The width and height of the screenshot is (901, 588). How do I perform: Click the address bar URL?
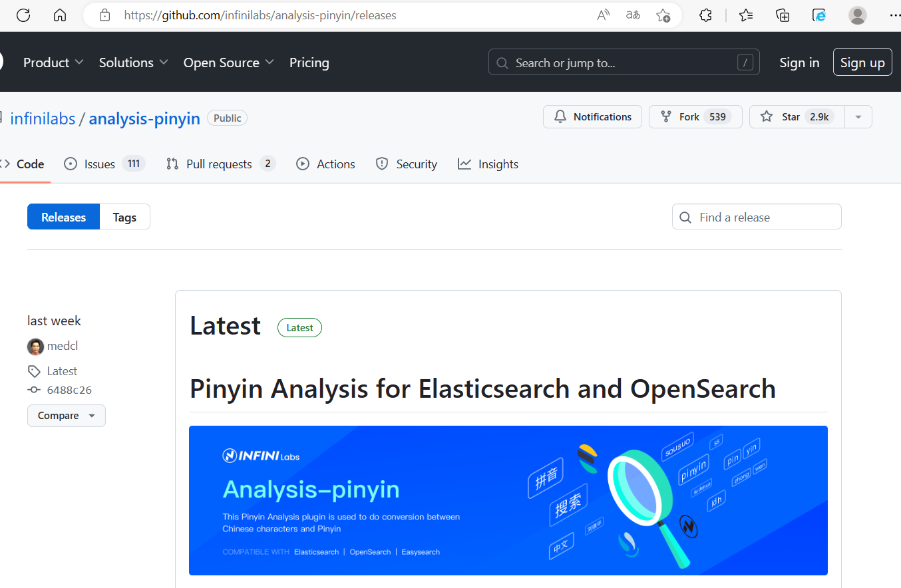pos(260,15)
